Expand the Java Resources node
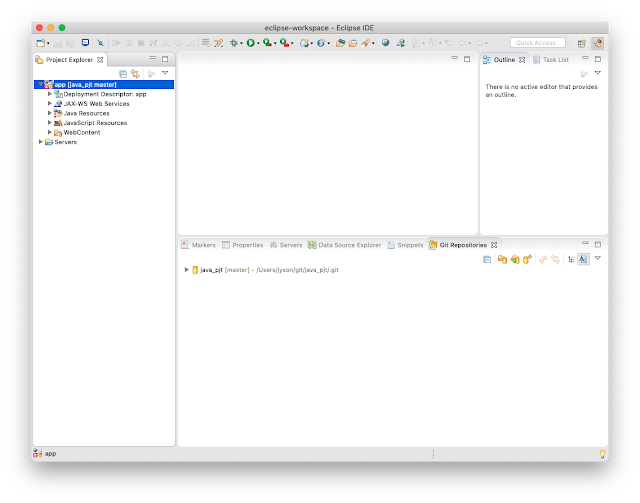The image size is (640, 503). coord(50,113)
